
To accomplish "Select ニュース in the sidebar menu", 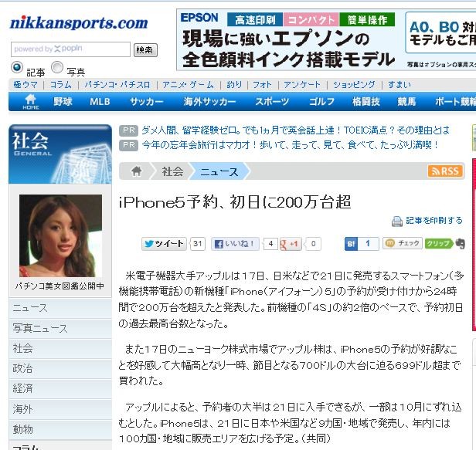I will tap(60, 308).
